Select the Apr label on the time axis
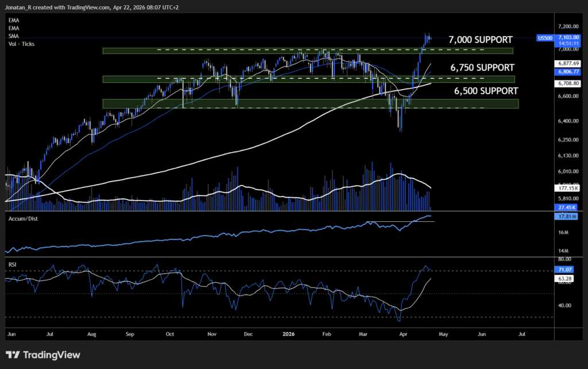Image resolution: width=588 pixels, height=369 pixels. tap(403, 333)
